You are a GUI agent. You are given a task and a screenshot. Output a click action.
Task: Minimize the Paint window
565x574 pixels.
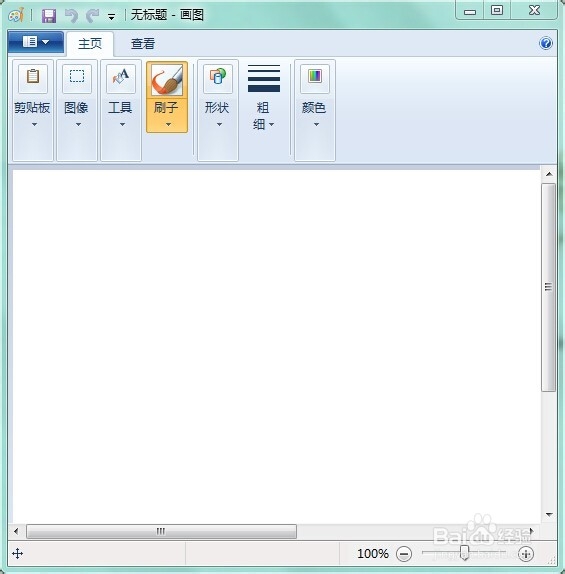tap(470, 11)
